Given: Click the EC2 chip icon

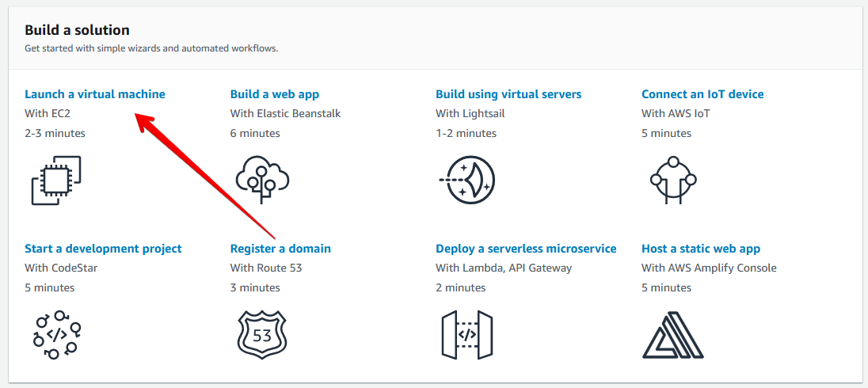Looking at the screenshot, I should 56,180.
